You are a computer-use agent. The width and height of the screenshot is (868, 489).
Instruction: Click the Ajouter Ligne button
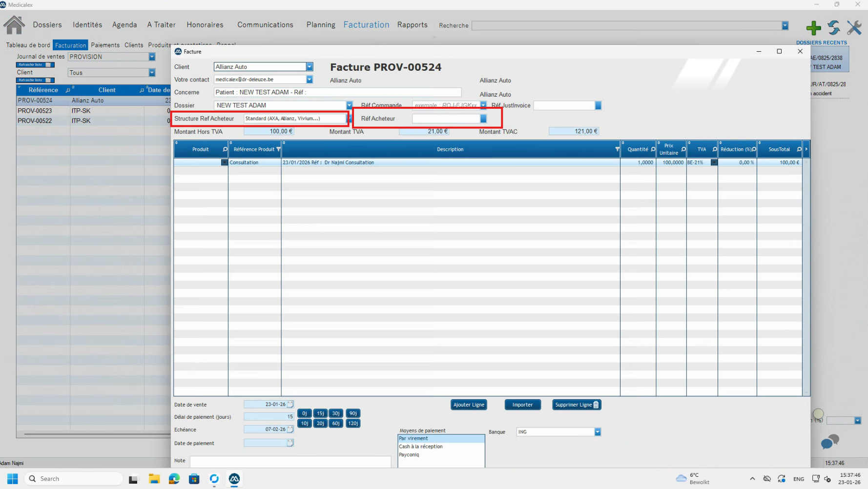point(469,405)
